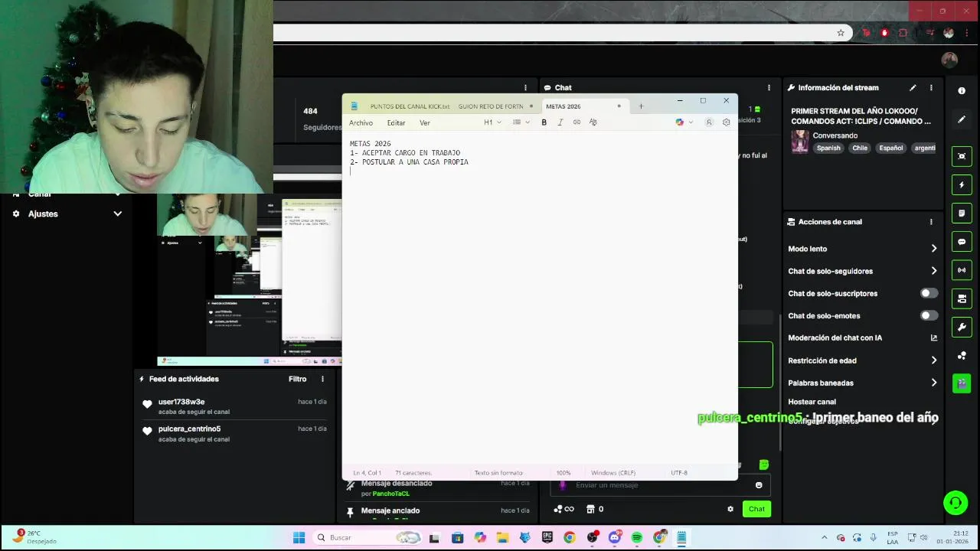Viewport: 980px width, 551px height.
Task: Send message with green Chat button
Action: pos(756,509)
